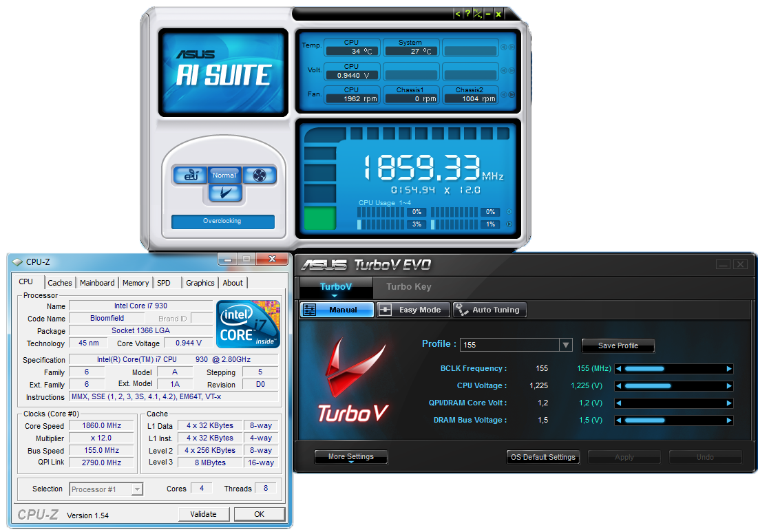Show previous sensor in the Fan. row
This screenshot has height=532, width=758.
pyautogui.click(x=504, y=95)
